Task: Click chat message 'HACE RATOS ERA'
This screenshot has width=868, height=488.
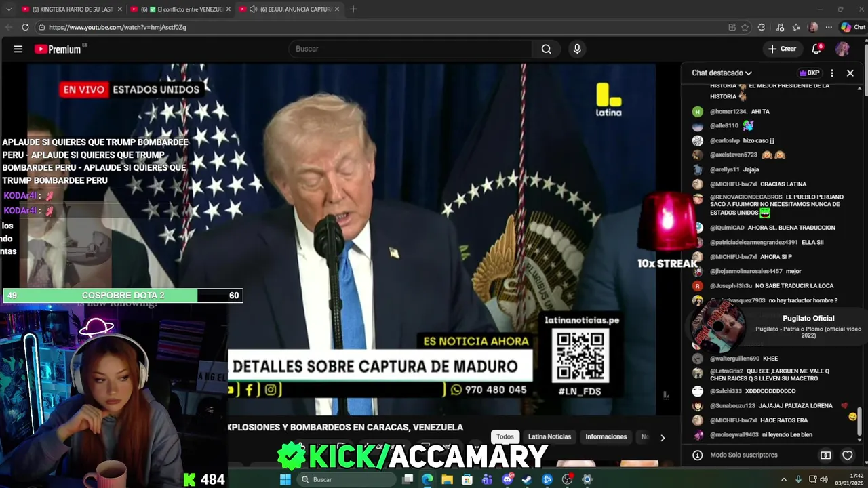Action: (784, 420)
